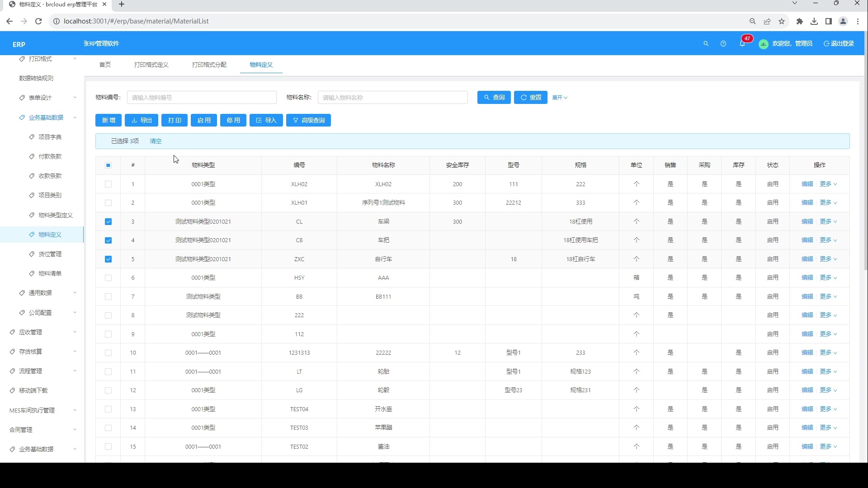Go back with browser back arrow

click(9, 21)
